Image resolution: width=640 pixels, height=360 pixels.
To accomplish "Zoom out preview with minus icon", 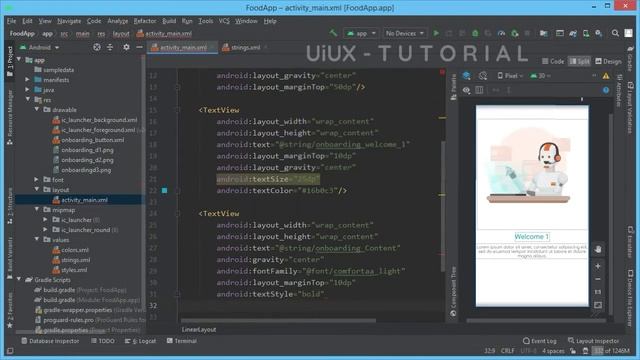I will [x=598, y=279].
